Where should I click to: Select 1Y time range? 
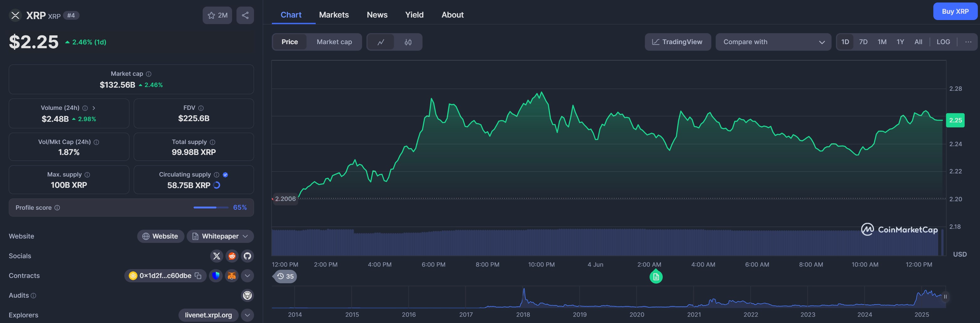[x=900, y=42]
